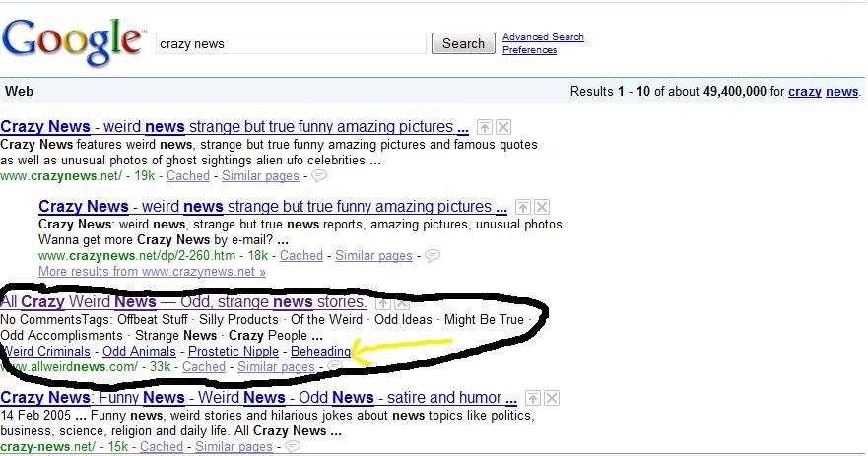Open first Crazy News weird news title
The width and height of the screenshot is (868, 456).
234,127
